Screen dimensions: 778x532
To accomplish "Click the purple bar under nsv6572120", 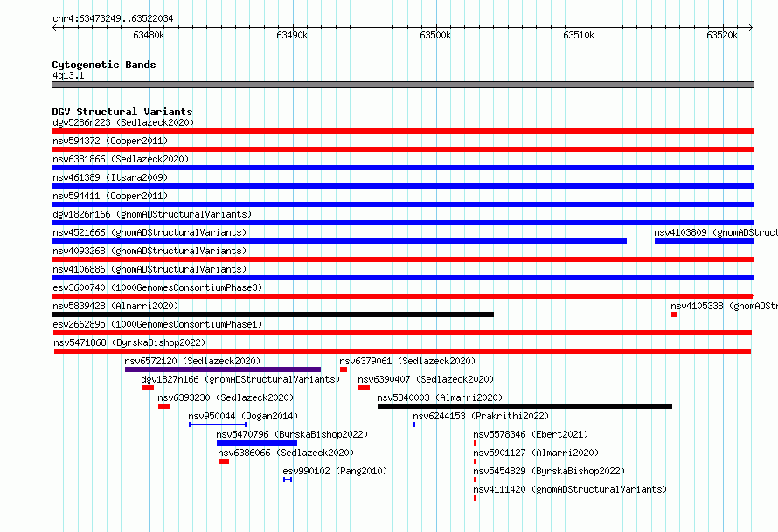I will point(223,370).
